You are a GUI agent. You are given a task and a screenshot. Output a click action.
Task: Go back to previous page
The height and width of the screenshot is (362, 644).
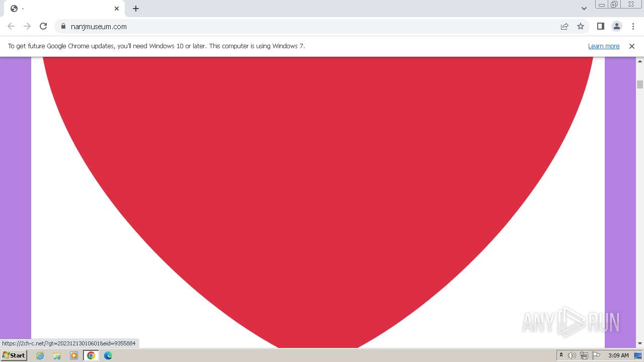[x=11, y=26]
